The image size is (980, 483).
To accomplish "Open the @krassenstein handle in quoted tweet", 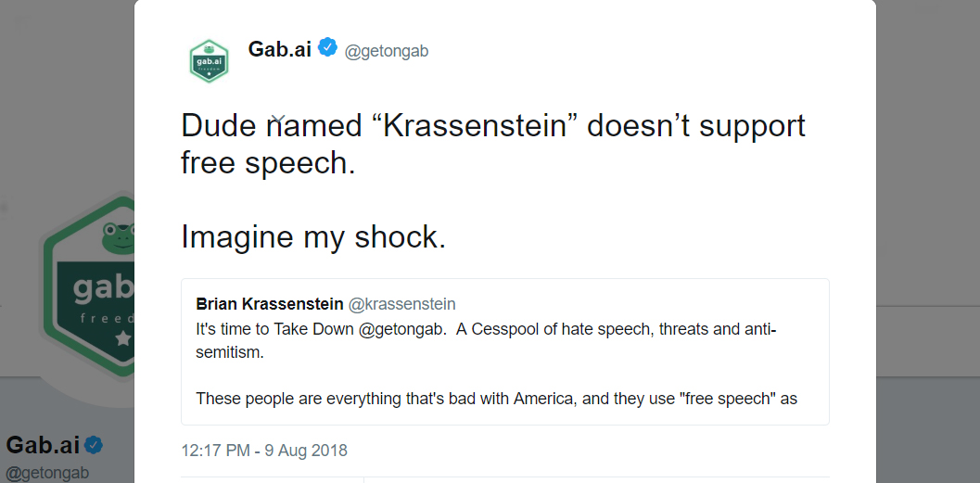I will coord(401,304).
